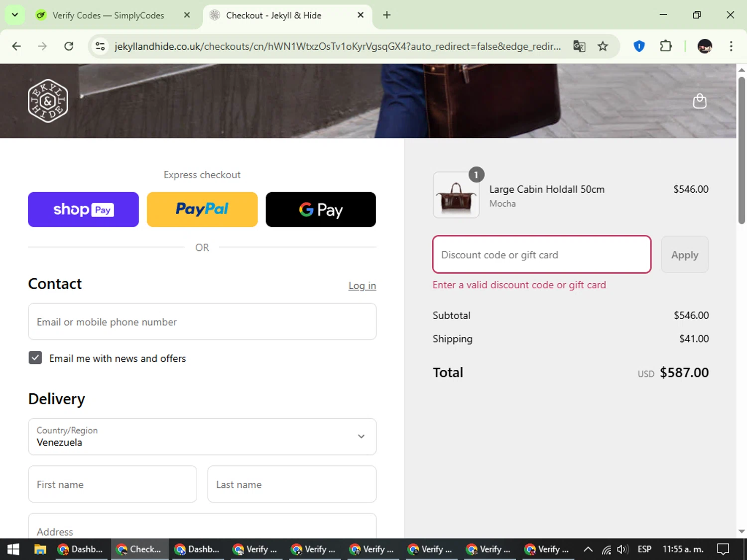Open the blue shield extension icon
The width and height of the screenshot is (747, 560).
[639, 46]
